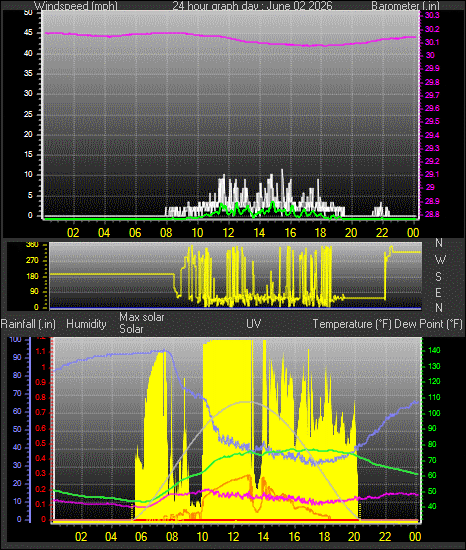
Task: Click the "Solar" label below Max solar
Action: (x=131, y=329)
